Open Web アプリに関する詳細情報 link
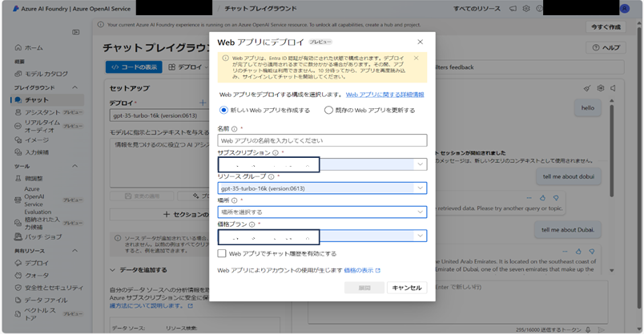The width and height of the screenshot is (644, 335). click(x=384, y=95)
